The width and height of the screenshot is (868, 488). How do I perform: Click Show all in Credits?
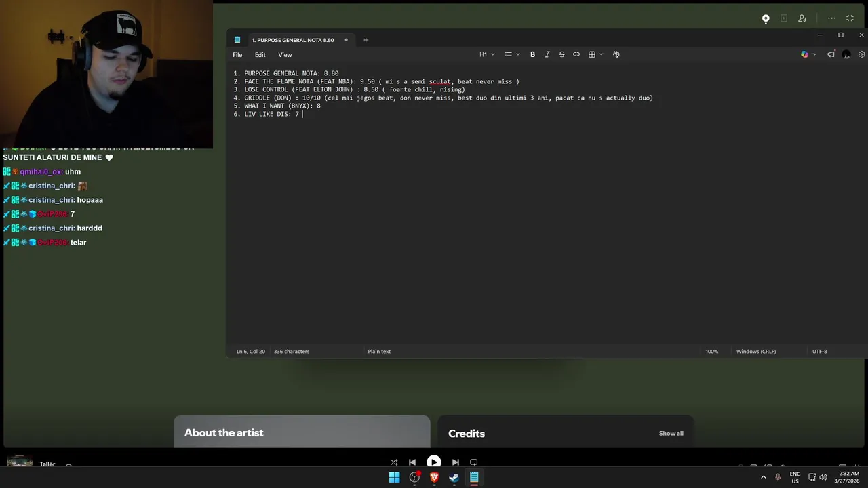pyautogui.click(x=671, y=434)
